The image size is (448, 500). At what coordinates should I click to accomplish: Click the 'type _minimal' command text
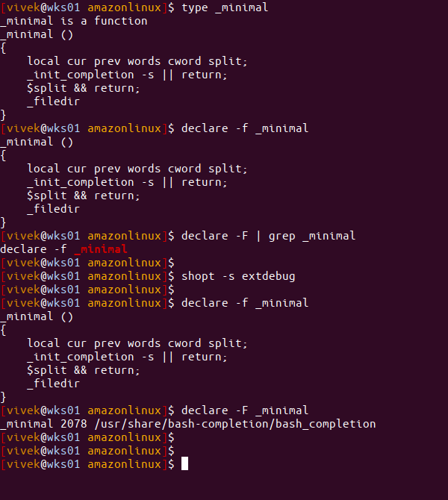click(225, 7)
